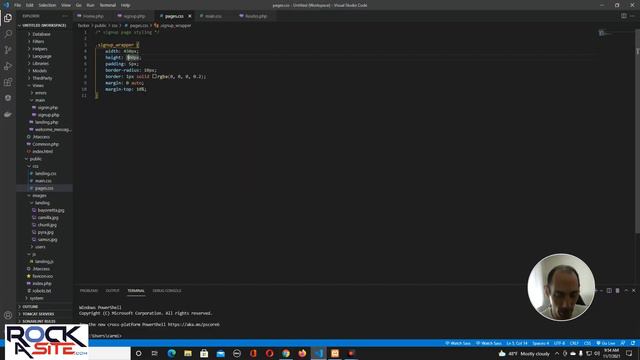Screen dimensions: 640x360
Task: Open landing.css in the explorer
Action: [x=45, y=173]
